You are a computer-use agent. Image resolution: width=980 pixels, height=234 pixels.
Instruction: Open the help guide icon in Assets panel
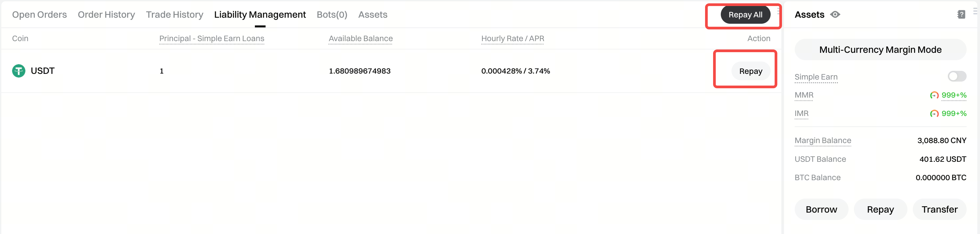point(961,14)
